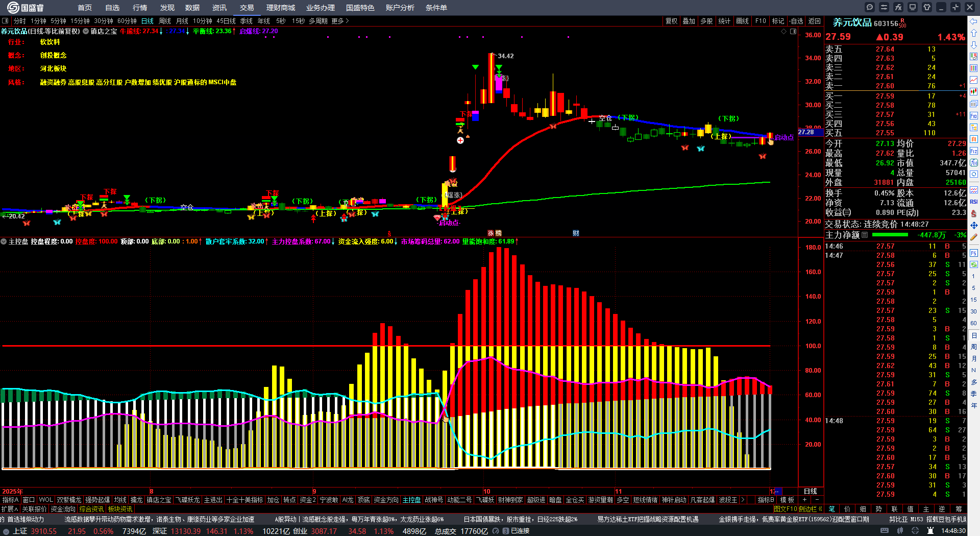
Task: Toggle the diamond marker icon above chart
Action: click(x=784, y=31)
